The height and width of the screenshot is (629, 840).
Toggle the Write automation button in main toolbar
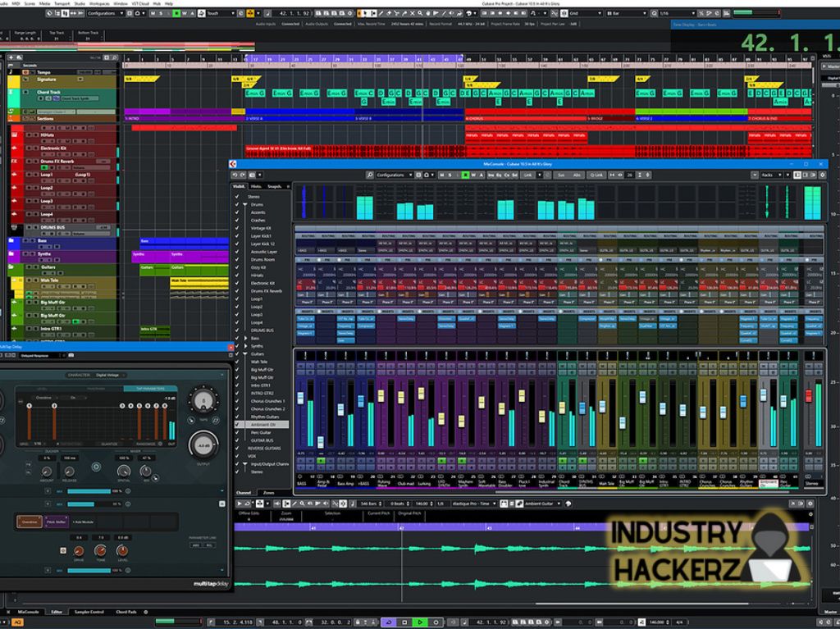184,13
